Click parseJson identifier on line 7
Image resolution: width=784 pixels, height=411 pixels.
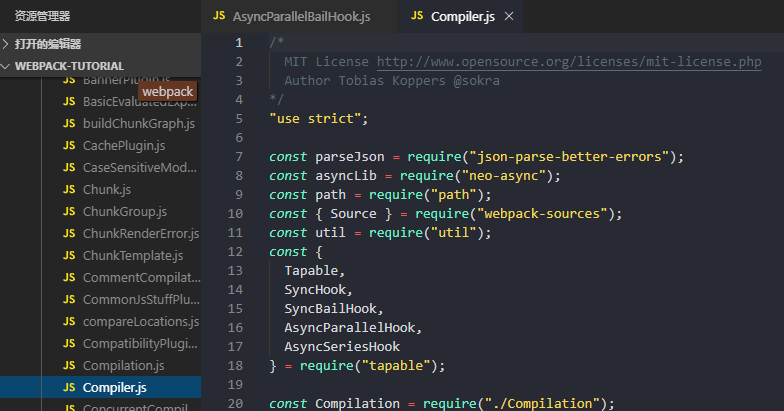click(x=350, y=157)
